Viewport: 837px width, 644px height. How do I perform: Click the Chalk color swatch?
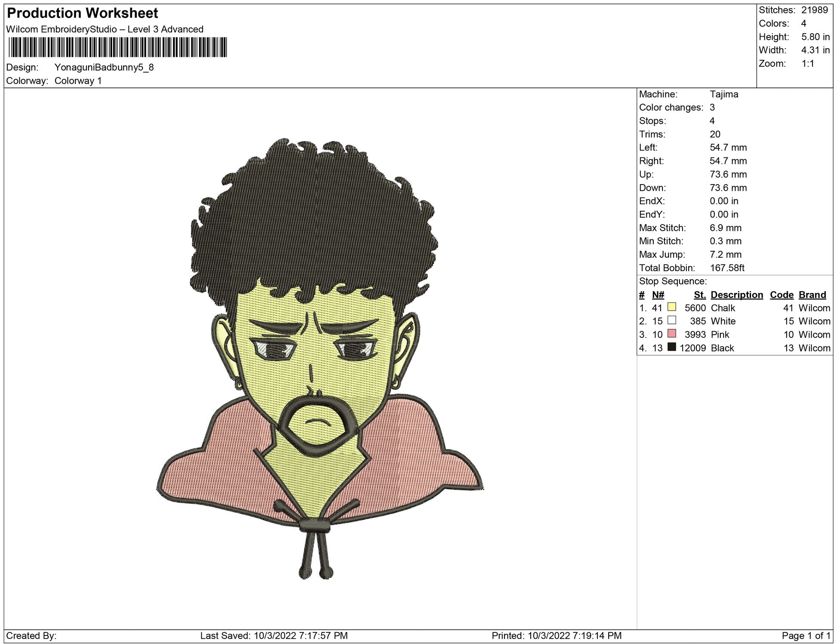671,307
